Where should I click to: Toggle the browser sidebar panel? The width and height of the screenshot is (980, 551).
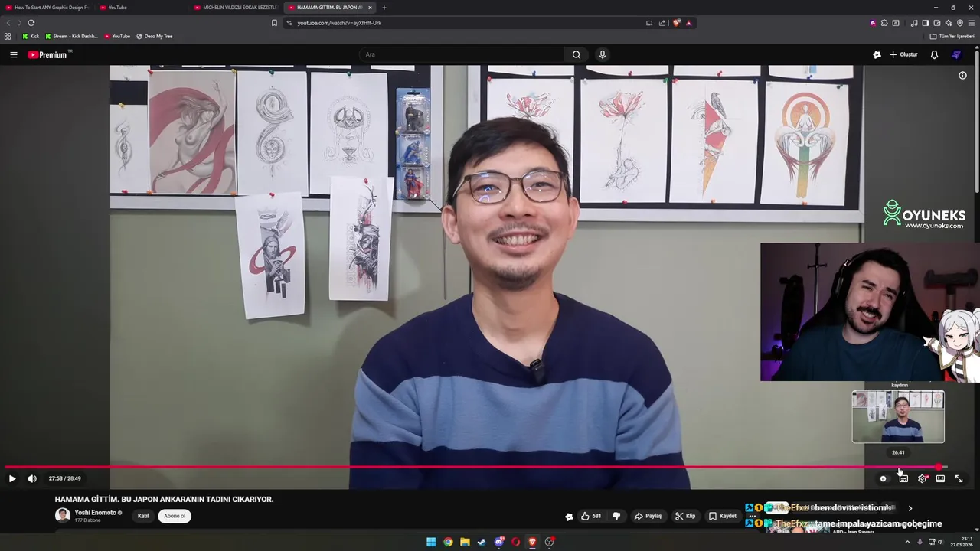pyautogui.click(x=925, y=23)
